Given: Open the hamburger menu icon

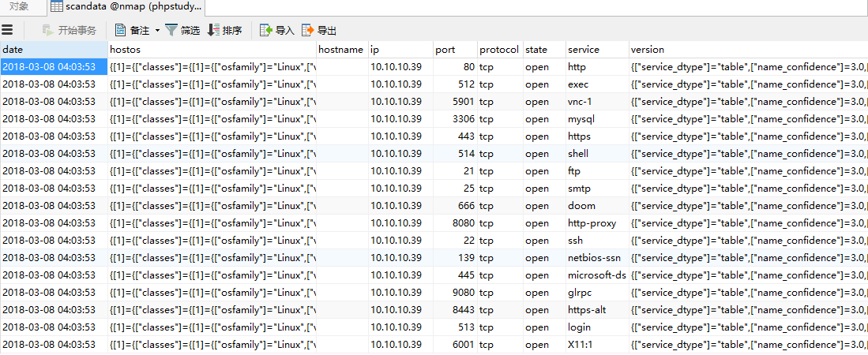Looking at the screenshot, I should (x=8, y=30).
